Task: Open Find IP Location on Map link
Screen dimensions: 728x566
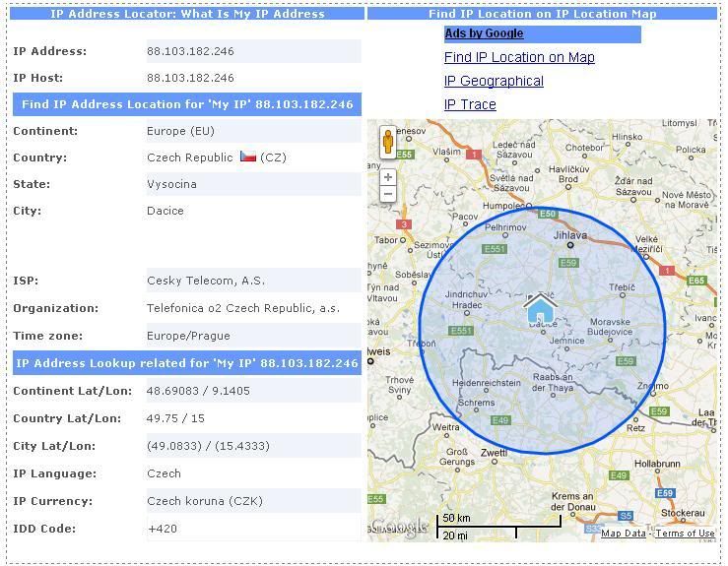Action: coord(519,57)
